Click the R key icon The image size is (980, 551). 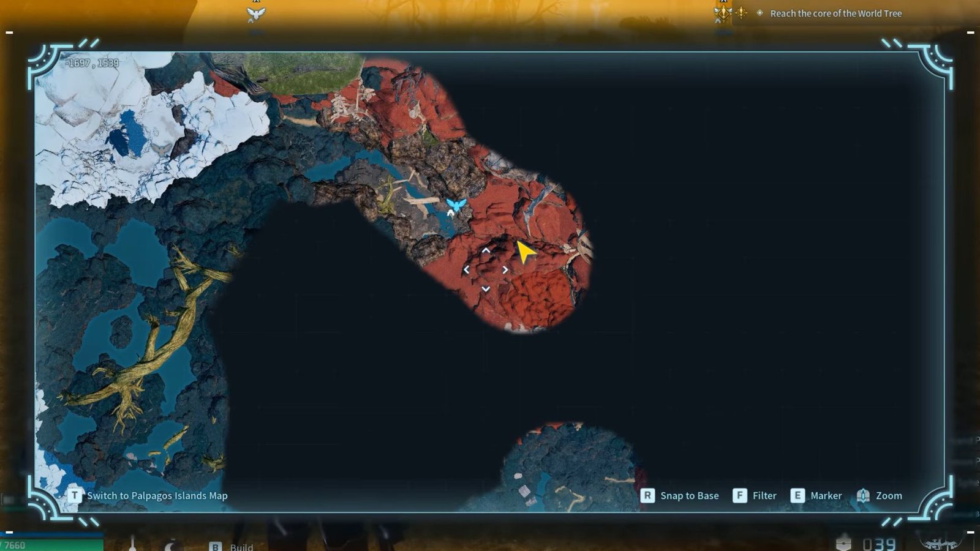(x=647, y=495)
